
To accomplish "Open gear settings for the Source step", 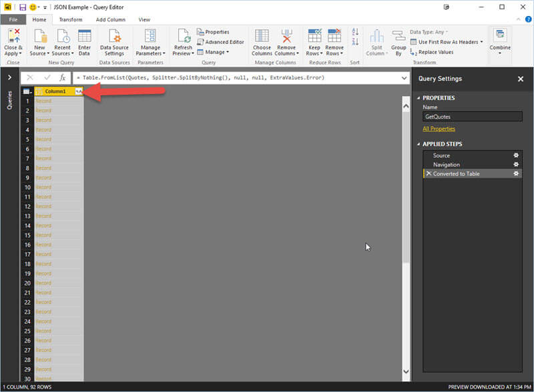I will 515,155.
